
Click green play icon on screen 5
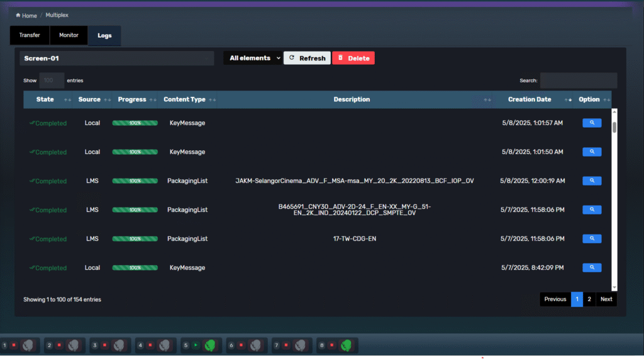click(x=196, y=345)
